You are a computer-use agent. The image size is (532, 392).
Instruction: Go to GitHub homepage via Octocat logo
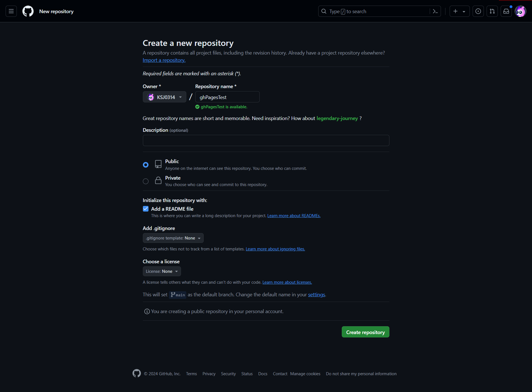coord(28,11)
